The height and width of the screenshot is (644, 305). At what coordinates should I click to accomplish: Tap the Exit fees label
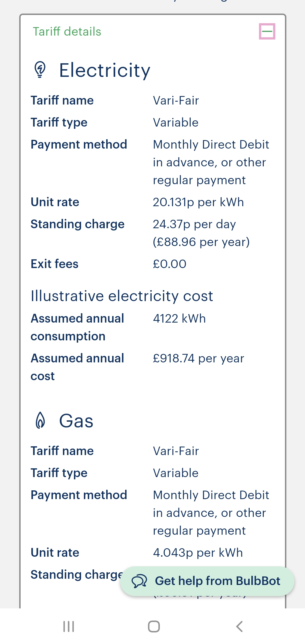[x=55, y=264]
